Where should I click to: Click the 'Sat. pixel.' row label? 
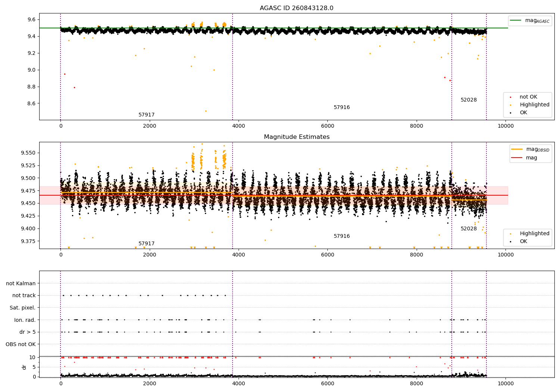[x=23, y=308]
